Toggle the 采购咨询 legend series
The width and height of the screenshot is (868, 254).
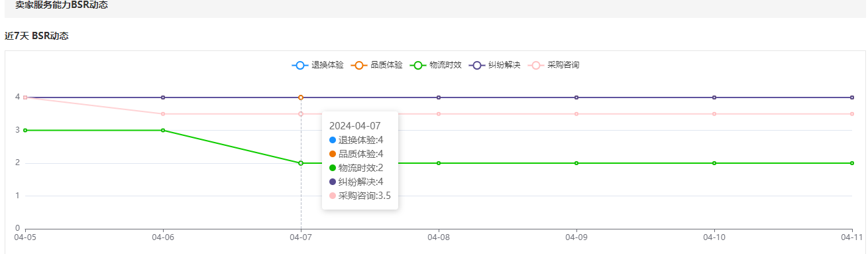coord(554,65)
